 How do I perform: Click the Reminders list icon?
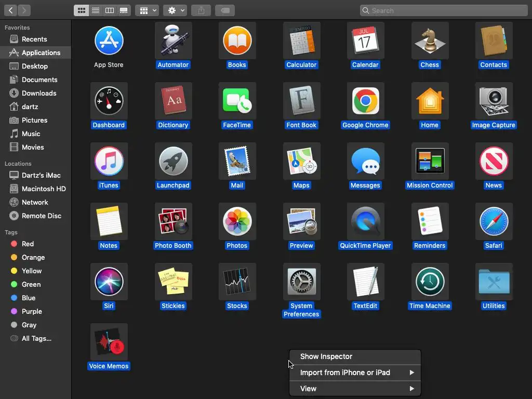(430, 221)
